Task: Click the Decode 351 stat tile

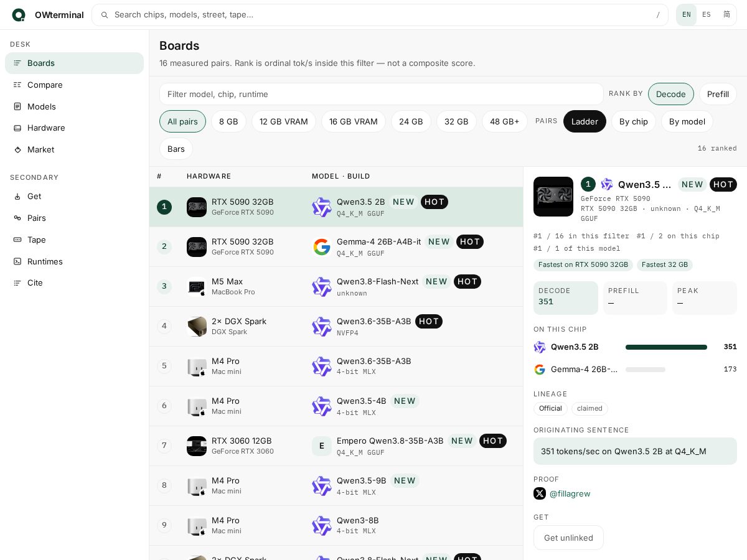Action: (x=566, y=298)
